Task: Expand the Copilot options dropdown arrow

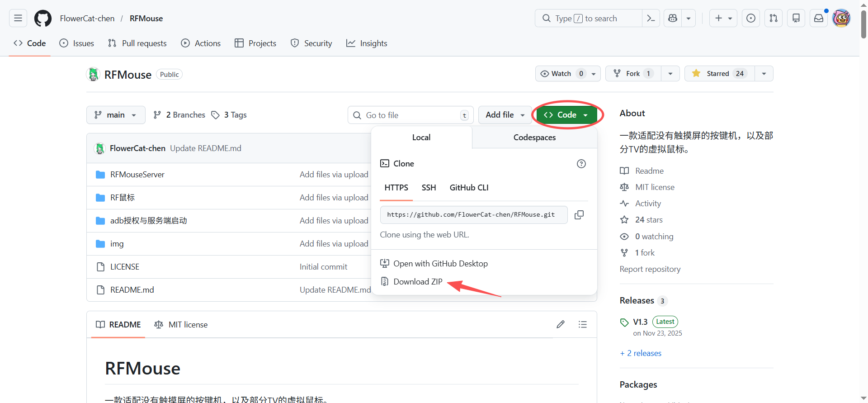Action: pyautogui.click(x=689, y=18)
